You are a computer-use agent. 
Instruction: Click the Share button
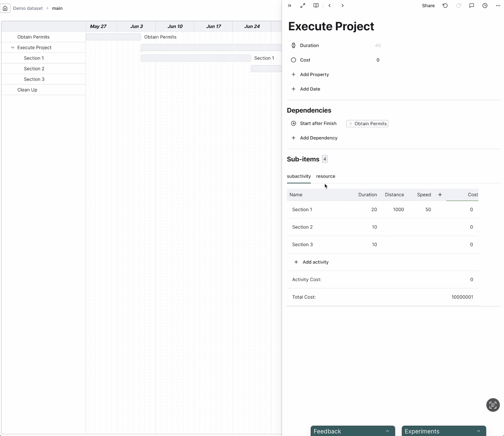[428, 6]
